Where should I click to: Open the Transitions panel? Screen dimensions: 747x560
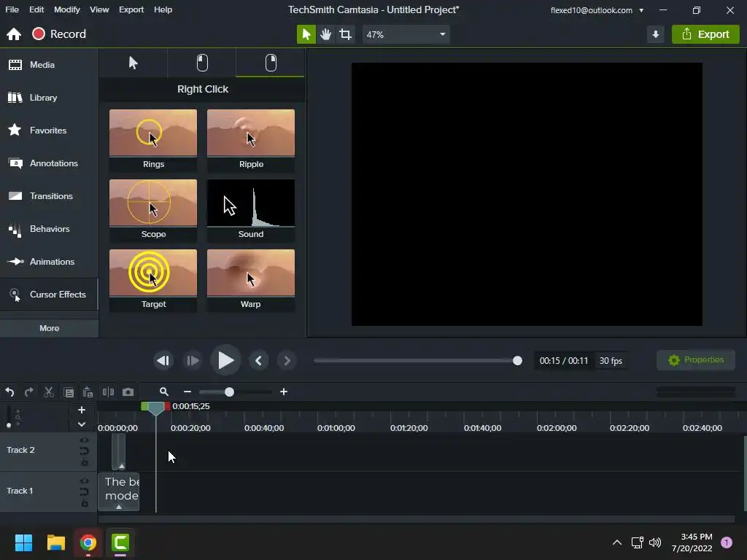tap(49, 196)
